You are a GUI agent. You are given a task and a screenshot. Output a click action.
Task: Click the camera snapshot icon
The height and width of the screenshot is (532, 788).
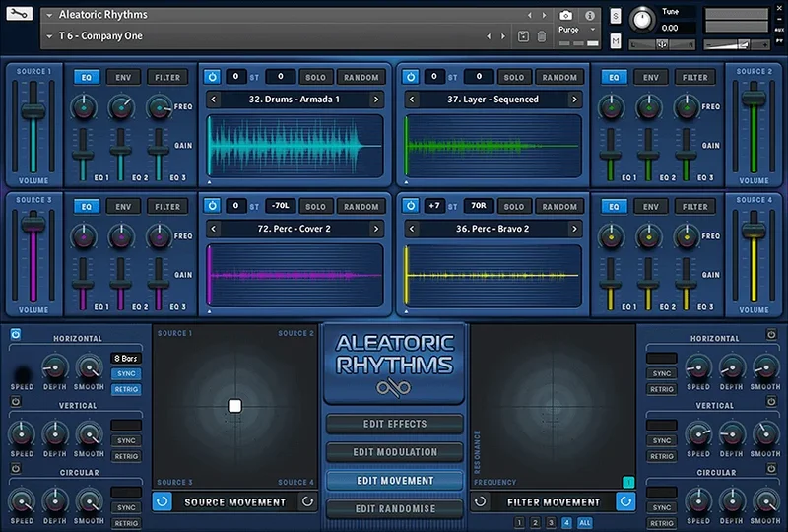click(x=565, y=16)
